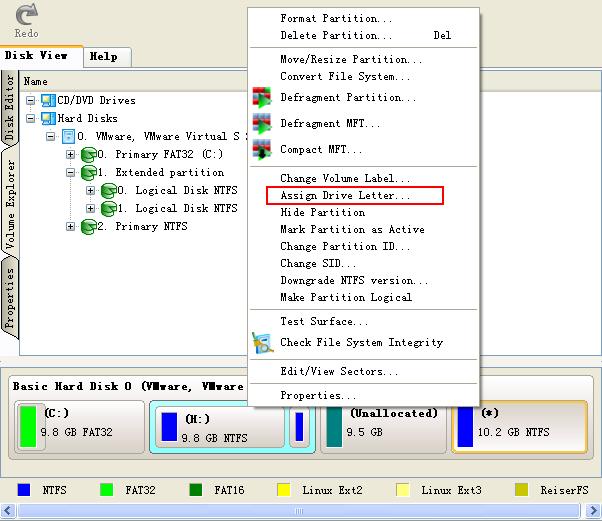Choose Delete Partition menu entry
The height and width of the screenshot is (521, 602).
coord(364,35)
